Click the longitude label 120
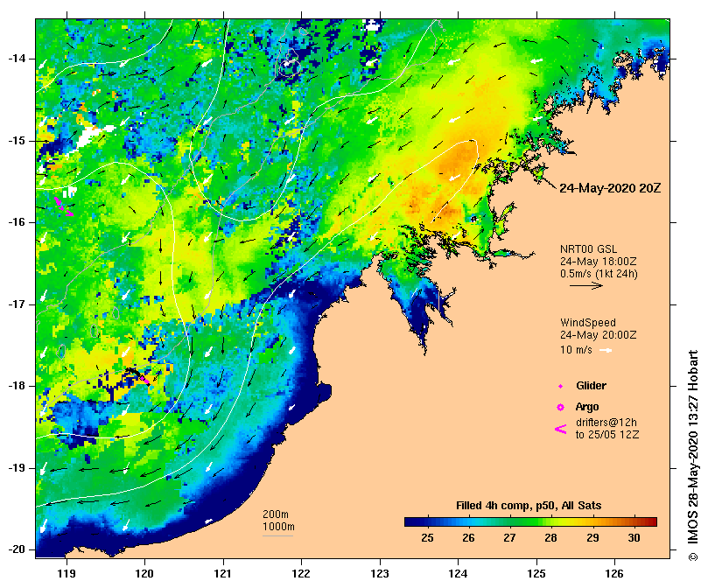 144,573
